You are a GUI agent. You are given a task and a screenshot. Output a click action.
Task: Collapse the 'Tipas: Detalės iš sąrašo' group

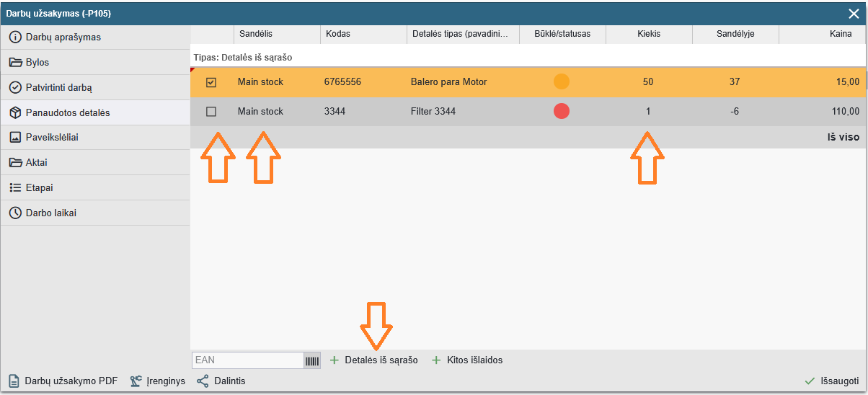(x=242, y=57)
